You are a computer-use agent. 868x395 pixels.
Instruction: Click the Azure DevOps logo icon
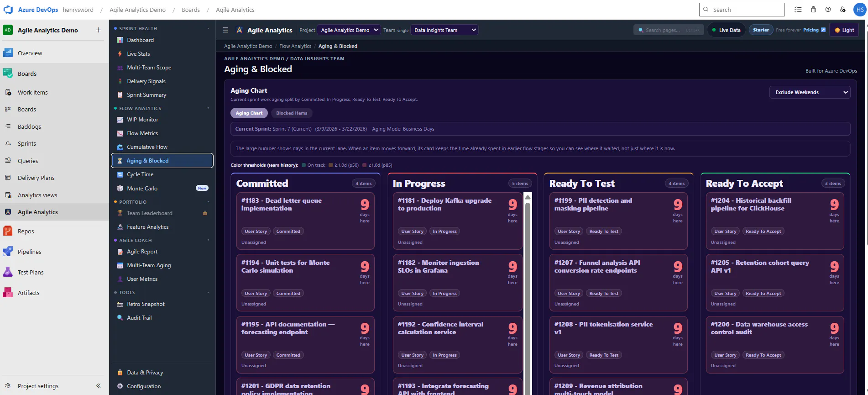[x=8, y=10]
